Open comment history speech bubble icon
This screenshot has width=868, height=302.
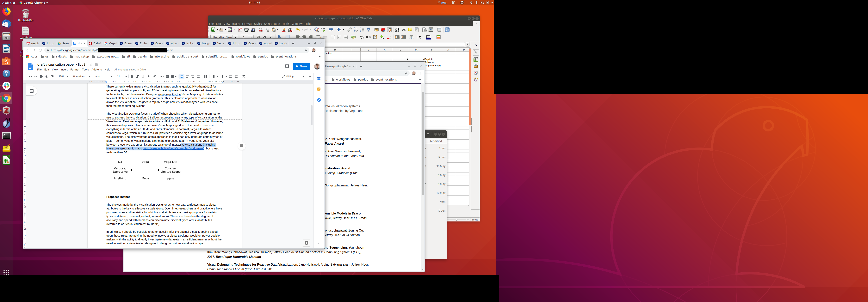(287, 66)
